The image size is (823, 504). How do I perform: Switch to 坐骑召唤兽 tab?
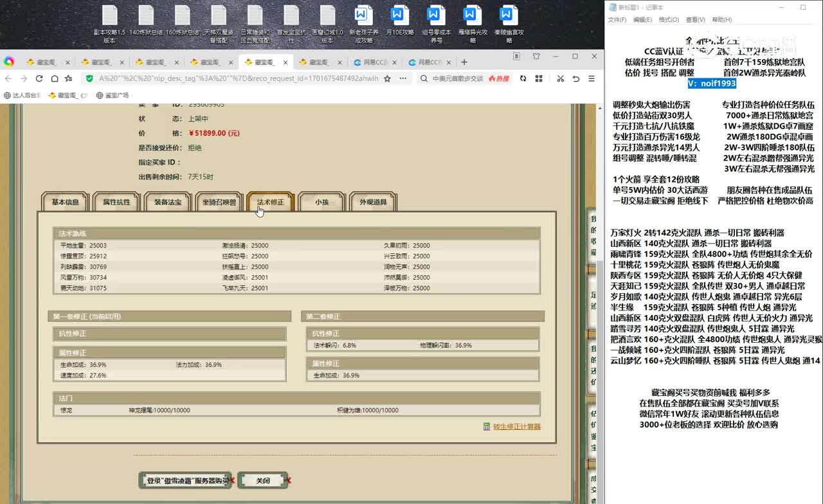(x=219, y=202)
